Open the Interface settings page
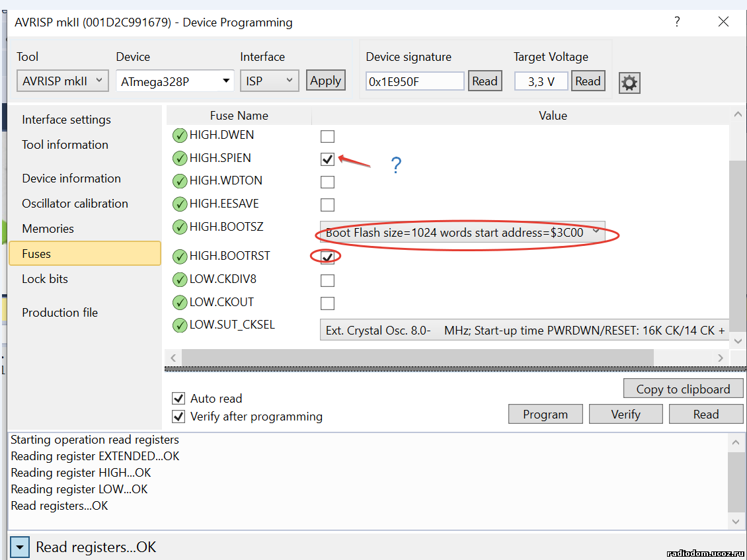Image resolution: width=747 pixels, height=560 pixels. point(66,120)
